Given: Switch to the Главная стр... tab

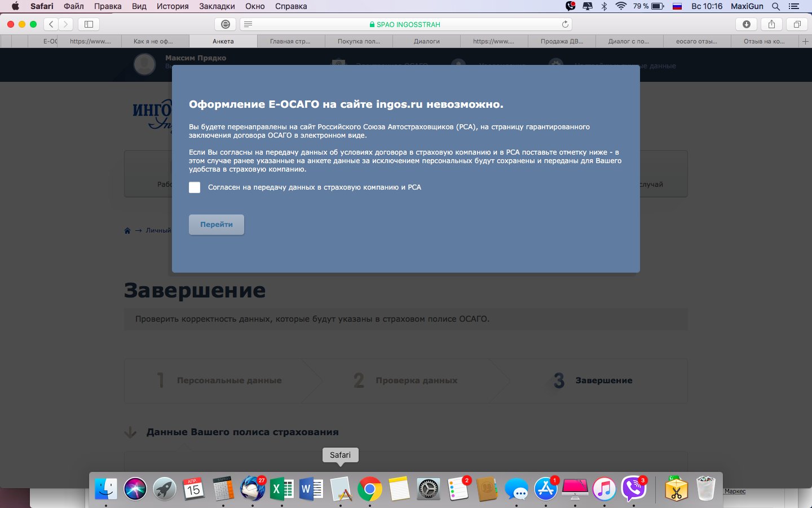Looking at the screenshot, I should pos(290,41).
